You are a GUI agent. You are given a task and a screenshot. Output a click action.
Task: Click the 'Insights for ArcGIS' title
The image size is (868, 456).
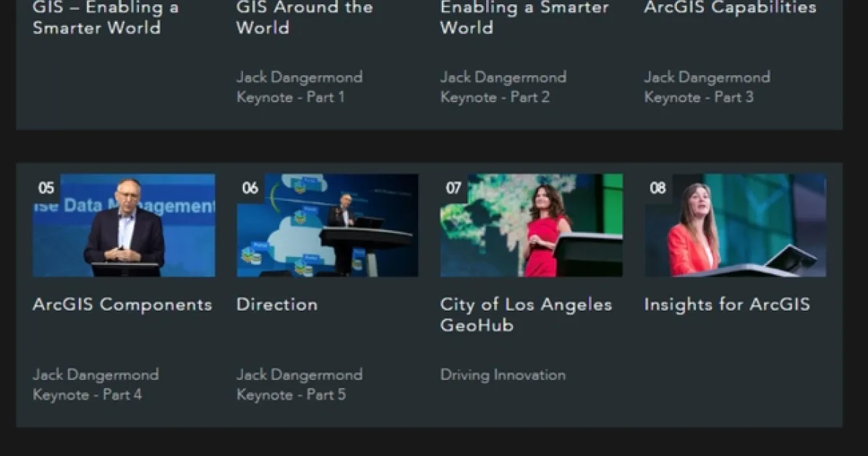click(x=727, y=305)
